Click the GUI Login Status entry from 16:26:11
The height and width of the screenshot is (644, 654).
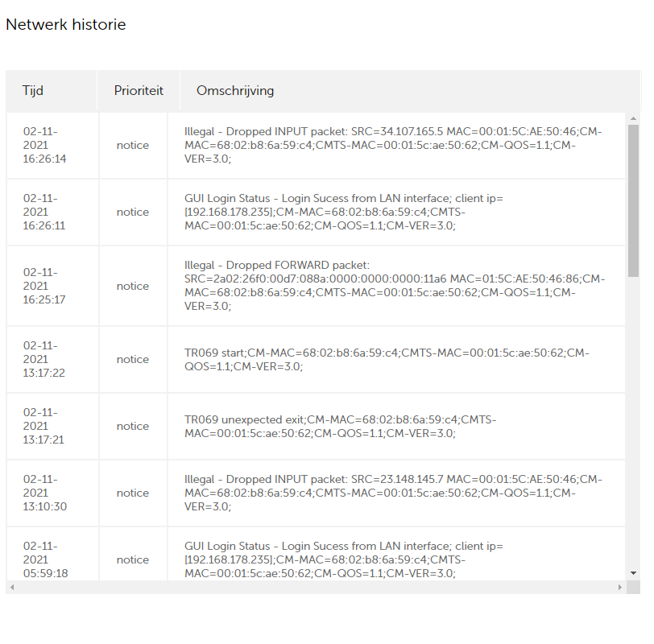345,212
